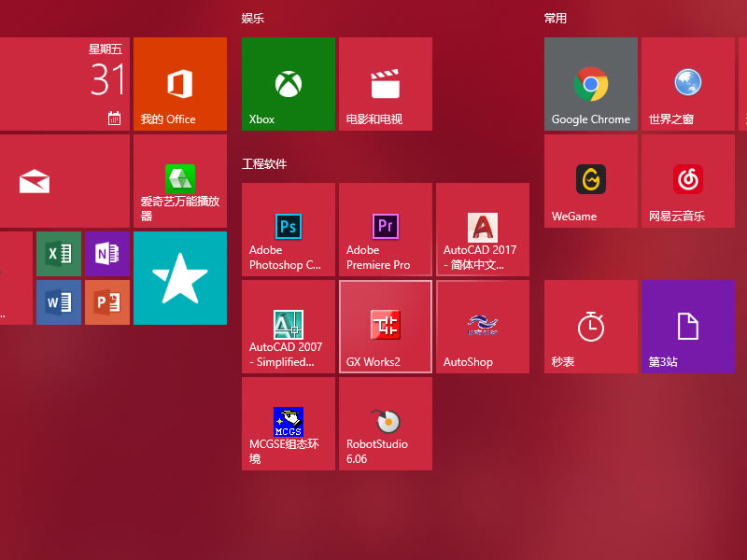The width and height of the screenshot is (747, 560).
Task: Open the Adobe Photoshop tile
Action: [x=288, y=230]
